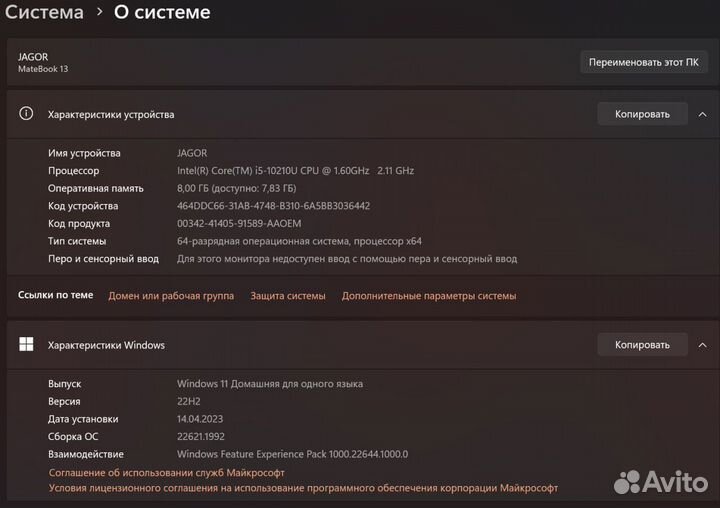Click the Код продукта label

coord(79,223)
